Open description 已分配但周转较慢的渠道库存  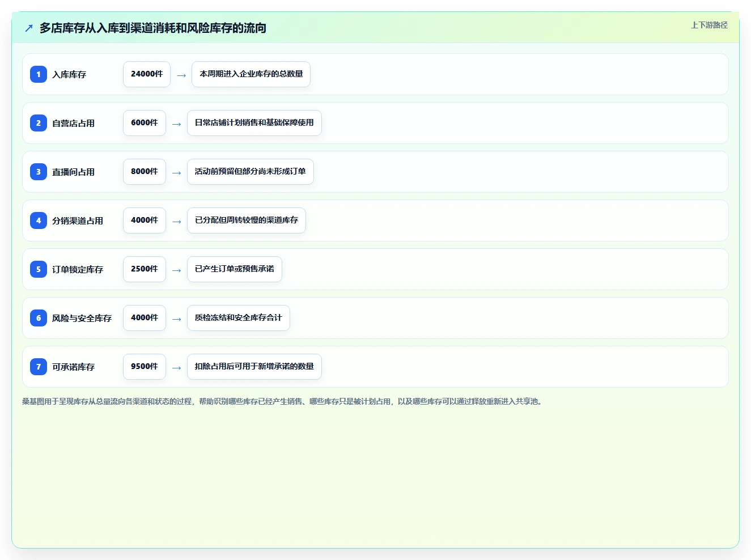[247, 220]
